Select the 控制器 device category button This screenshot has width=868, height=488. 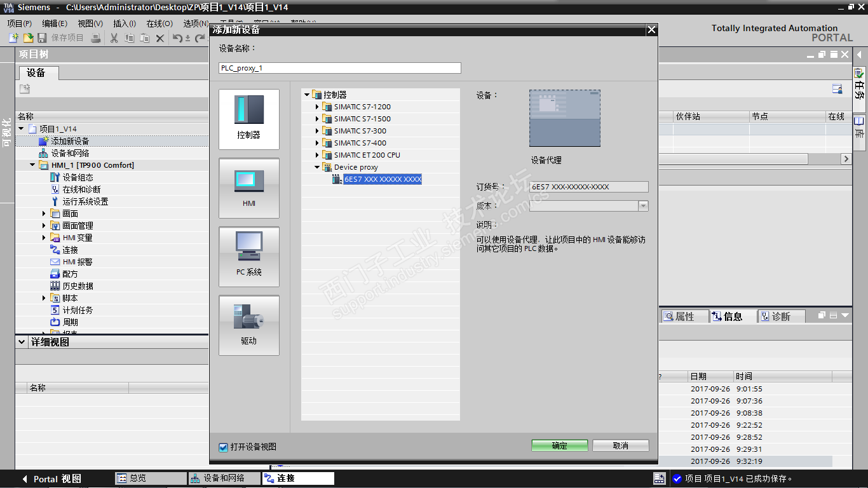(x=249, y=119)
